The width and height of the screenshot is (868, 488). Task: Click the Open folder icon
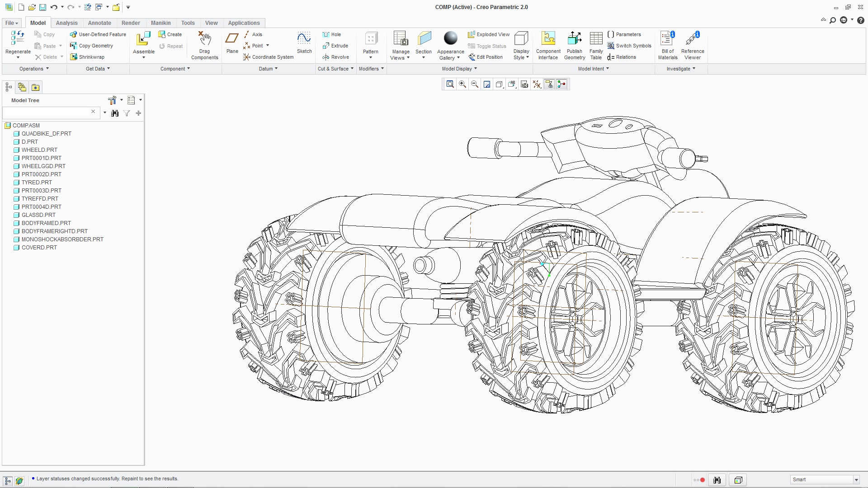(32, 7)
